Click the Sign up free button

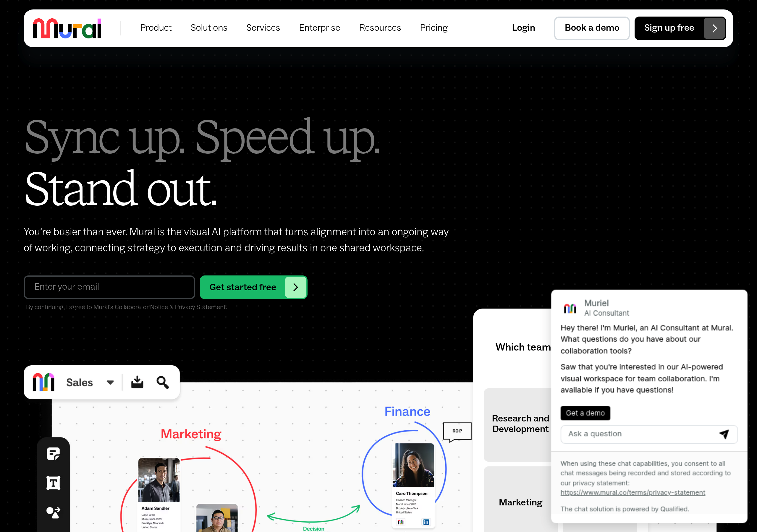(x=680, y=28)
